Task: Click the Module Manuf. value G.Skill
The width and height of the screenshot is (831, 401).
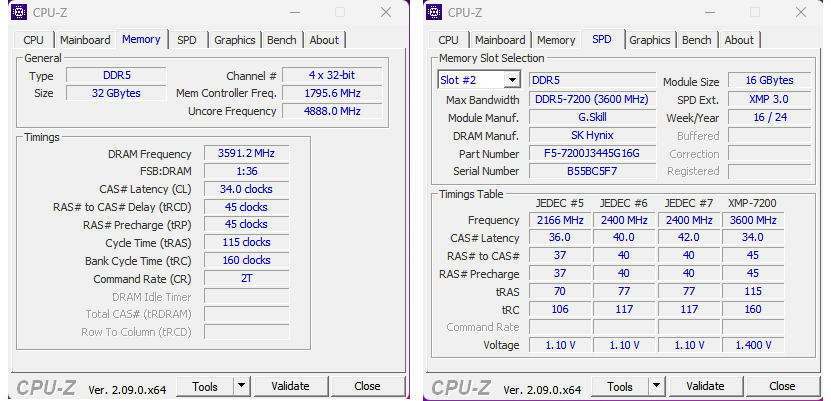Action: click(592, 117)
